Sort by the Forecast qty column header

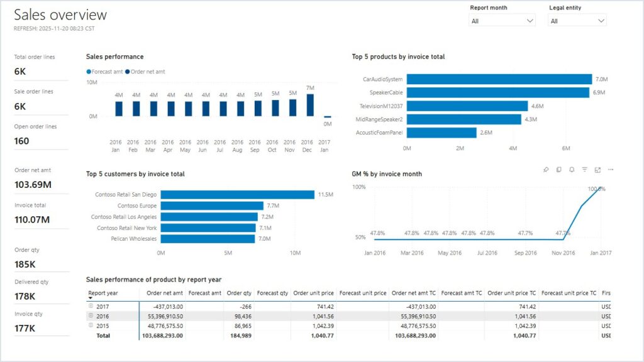272,293
